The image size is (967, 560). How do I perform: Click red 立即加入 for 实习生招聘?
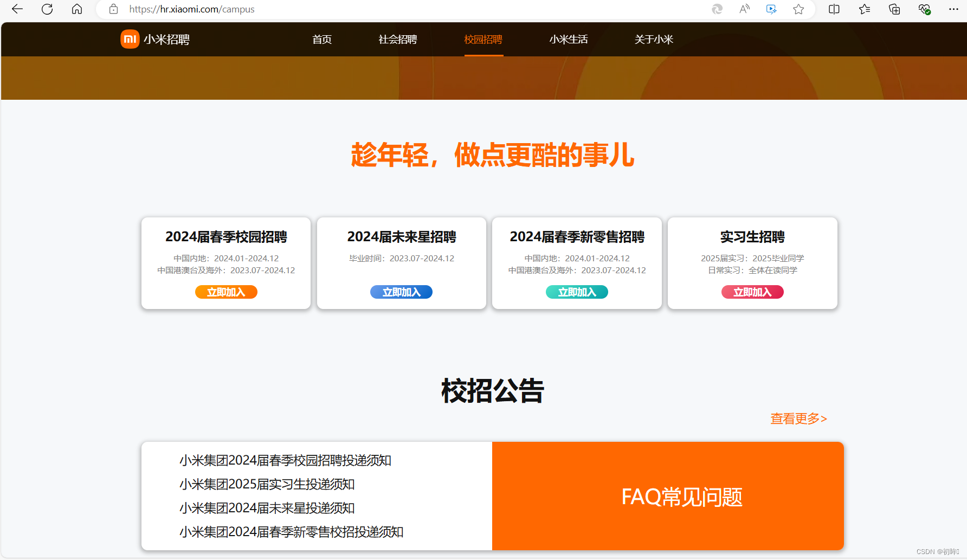[x=752, y=292]
